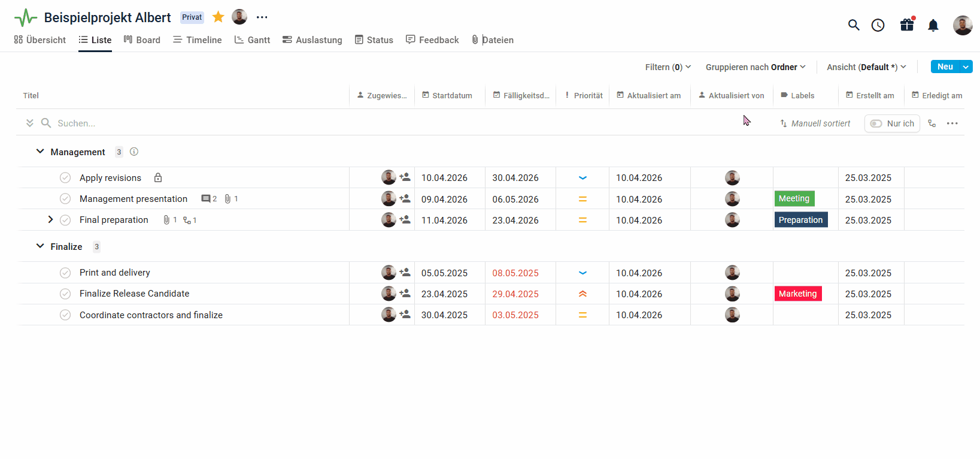
Task: Collapse the Management folder
Action: 40,152
